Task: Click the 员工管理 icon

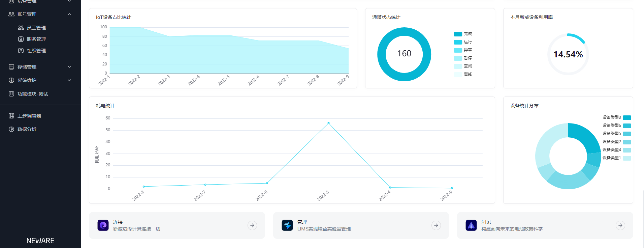Action: (x=21, y=28)
